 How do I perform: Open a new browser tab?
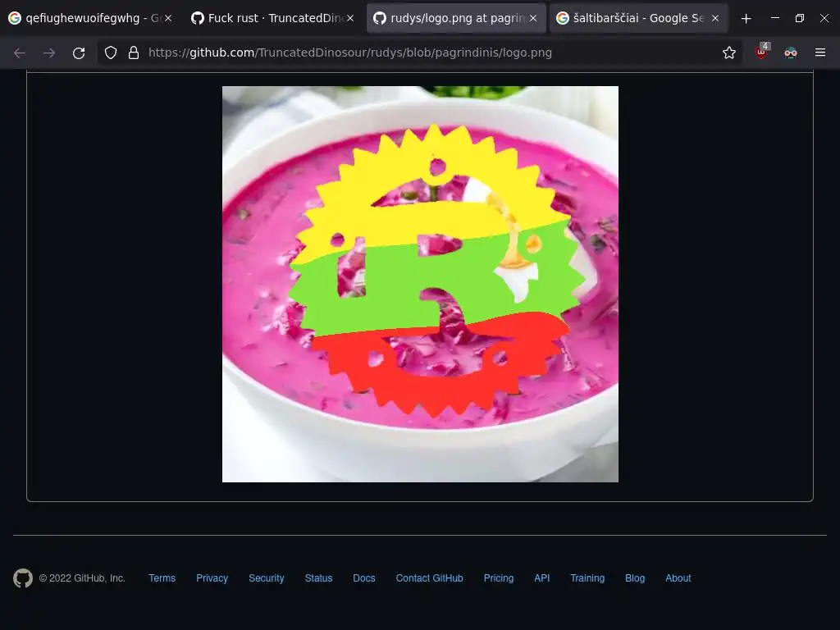point(746,19)
